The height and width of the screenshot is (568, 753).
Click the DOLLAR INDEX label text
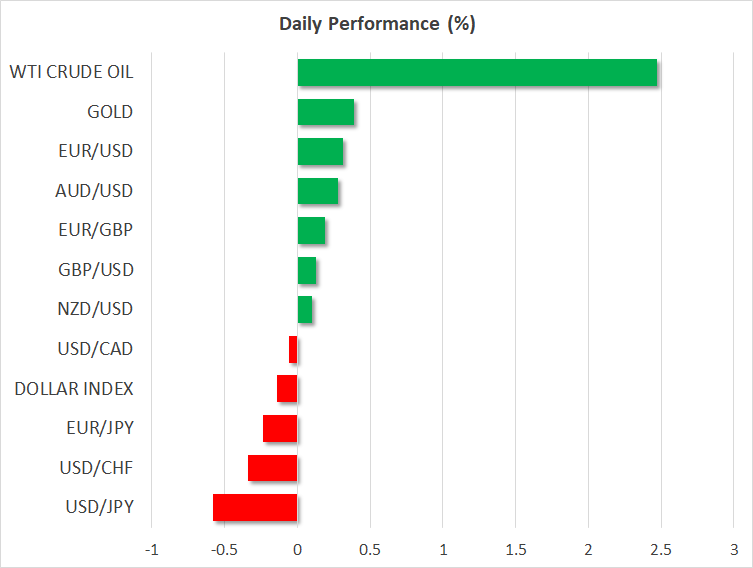pos(74,388)
